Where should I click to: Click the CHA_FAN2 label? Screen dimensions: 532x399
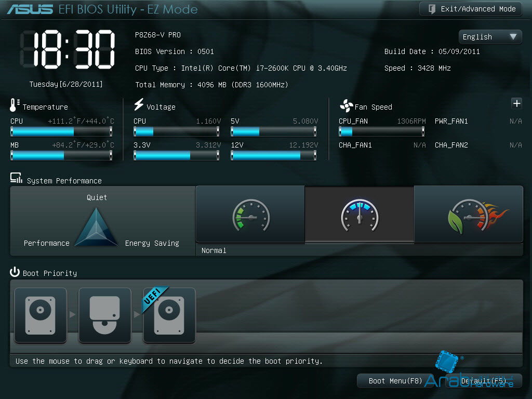click(x=451, y=145)
